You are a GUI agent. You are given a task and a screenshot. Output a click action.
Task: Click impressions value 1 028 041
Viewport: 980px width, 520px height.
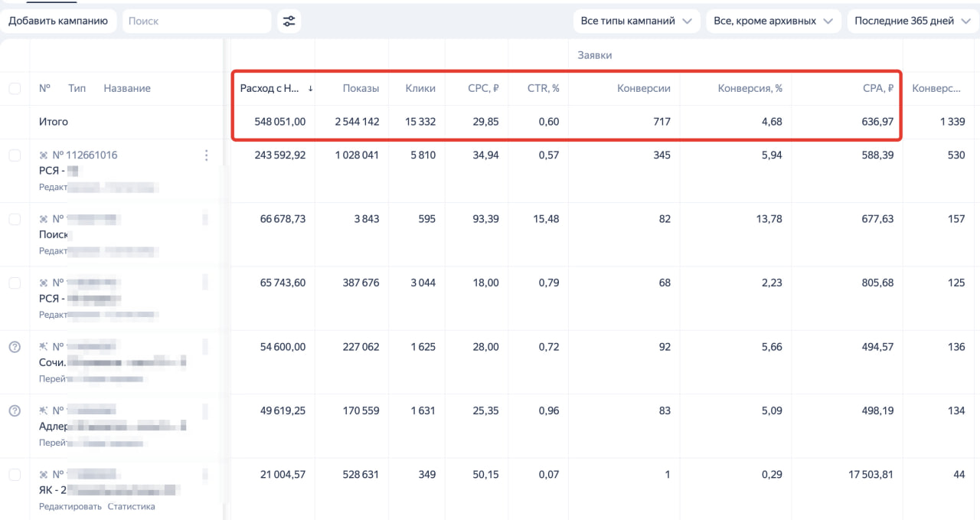(357, 155)
